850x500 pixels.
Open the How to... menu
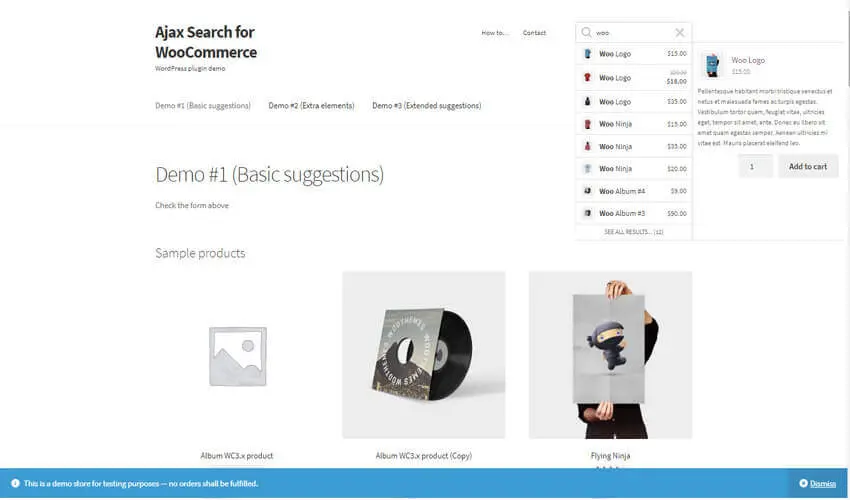[x=495, y=33]
